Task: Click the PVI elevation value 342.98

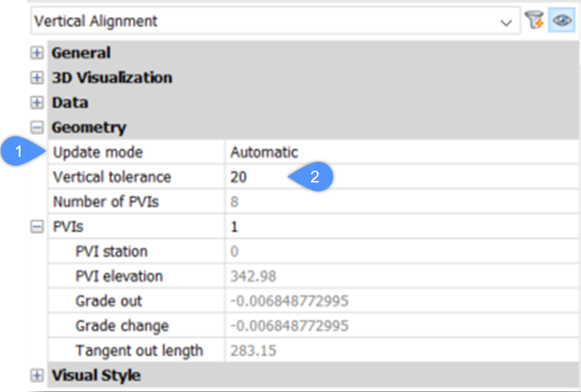Action: click(253, 276)
